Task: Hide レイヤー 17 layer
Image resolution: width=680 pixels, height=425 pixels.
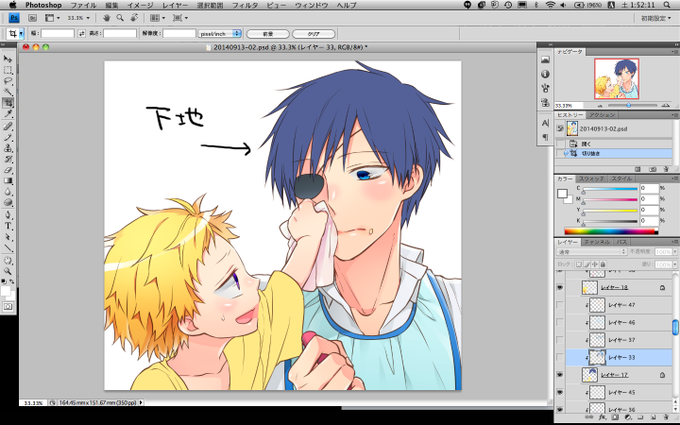Action: (x=560, y=375)
